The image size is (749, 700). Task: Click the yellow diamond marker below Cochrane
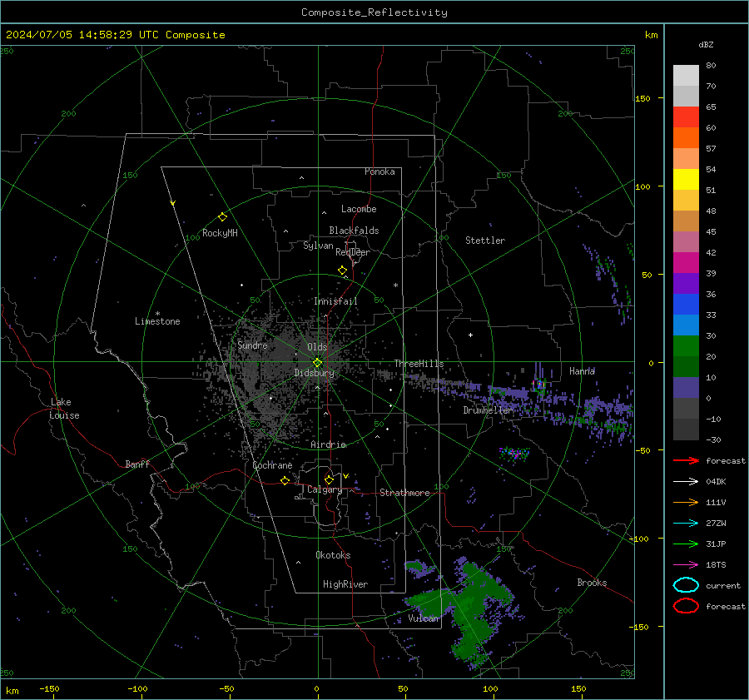point(285,481)
